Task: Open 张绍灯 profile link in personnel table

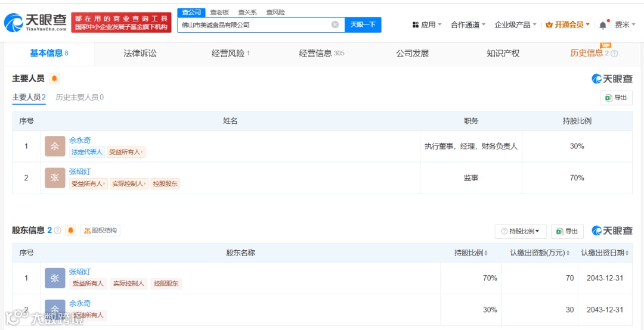Action: coord(80,172)
